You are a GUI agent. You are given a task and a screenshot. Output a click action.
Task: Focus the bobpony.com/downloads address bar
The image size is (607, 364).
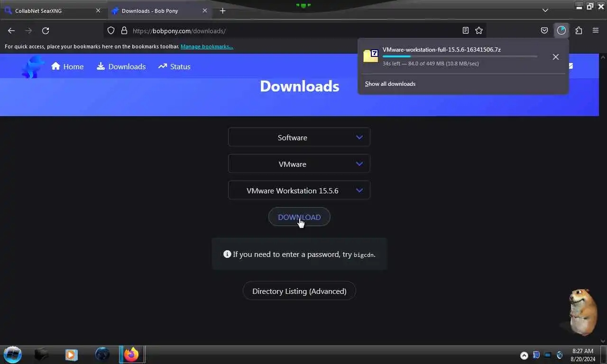coord(294,31)
